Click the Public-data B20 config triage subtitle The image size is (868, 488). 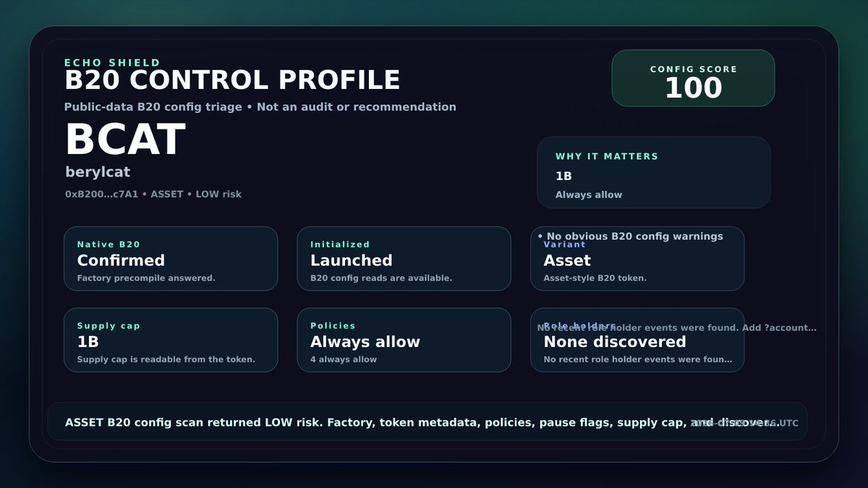pos(260,107)
